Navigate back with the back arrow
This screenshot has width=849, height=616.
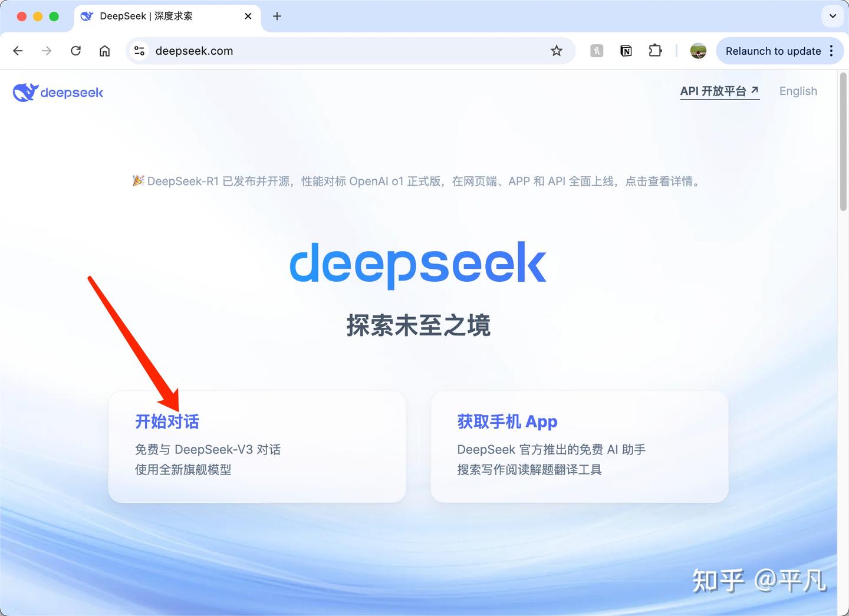(18, 51)
